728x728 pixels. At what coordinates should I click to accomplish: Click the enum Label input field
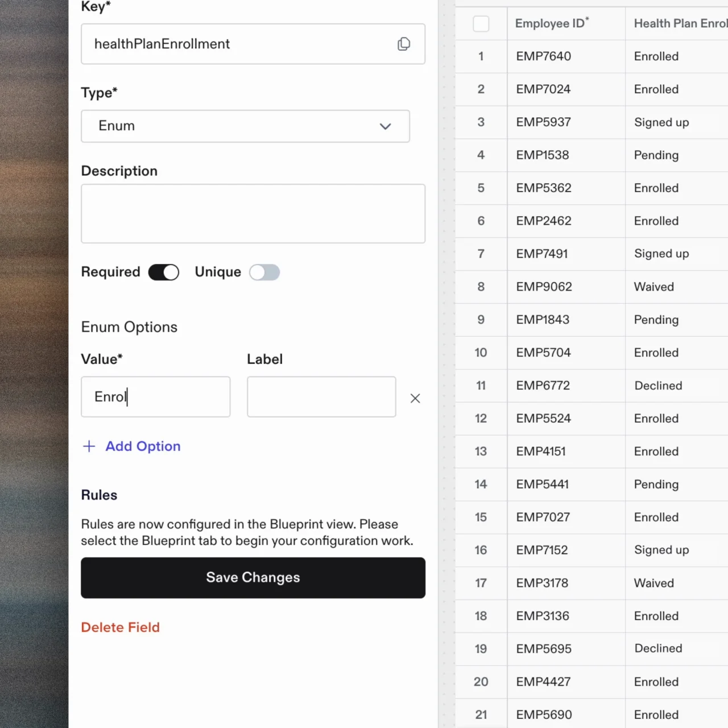coord(321,396)
